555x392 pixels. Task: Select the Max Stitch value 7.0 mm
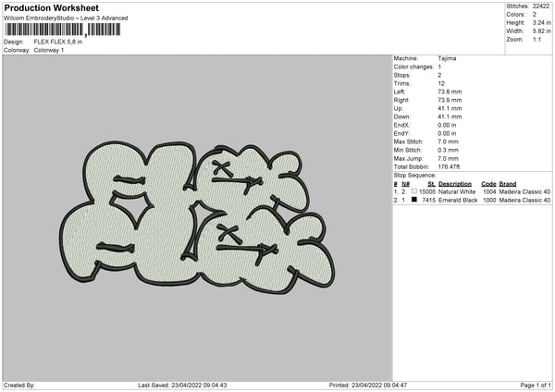pos(448,141)
